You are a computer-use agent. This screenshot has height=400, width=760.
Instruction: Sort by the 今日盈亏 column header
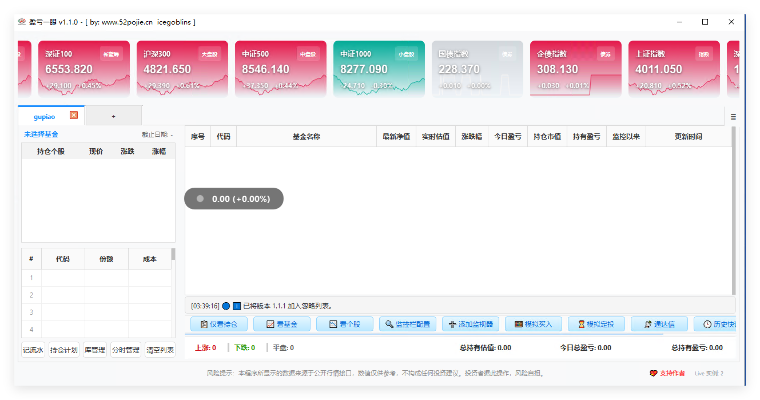click(x=507, y=137)
